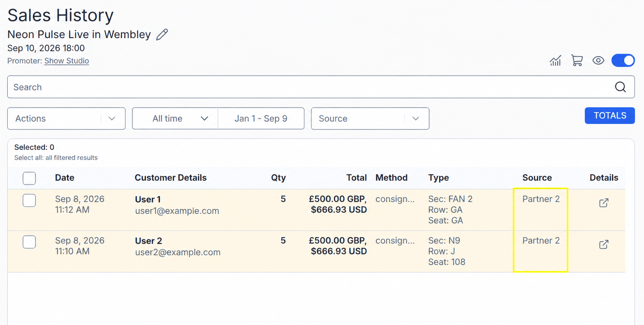Open the analytics chart icon

click(555, 61)
